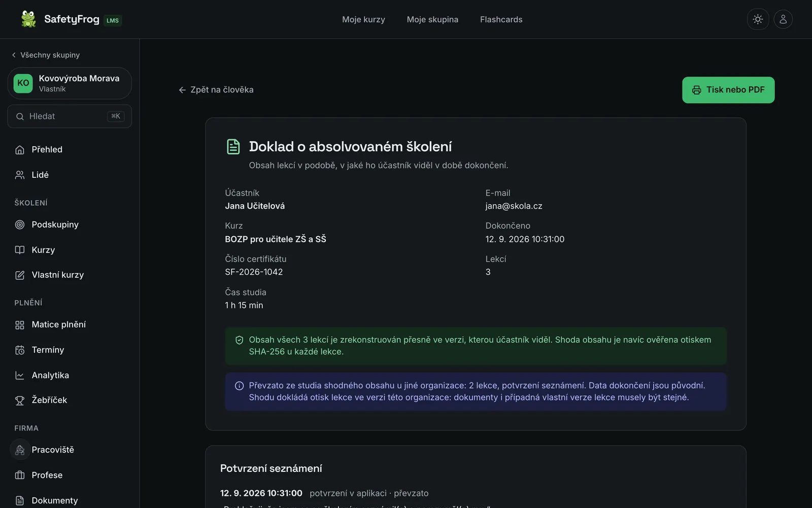
Task: Open Pracoviště icon in sidebar
Action: click(x=20, y=450)
